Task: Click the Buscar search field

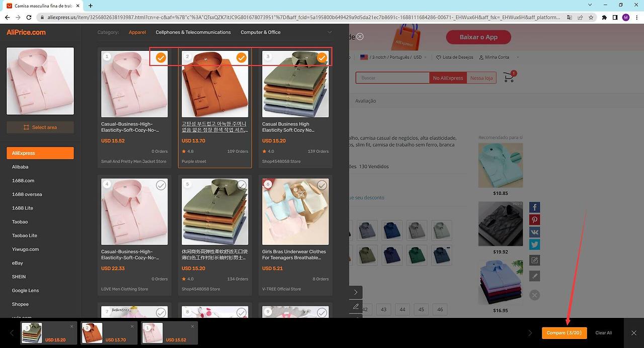Action: [392, 78]
